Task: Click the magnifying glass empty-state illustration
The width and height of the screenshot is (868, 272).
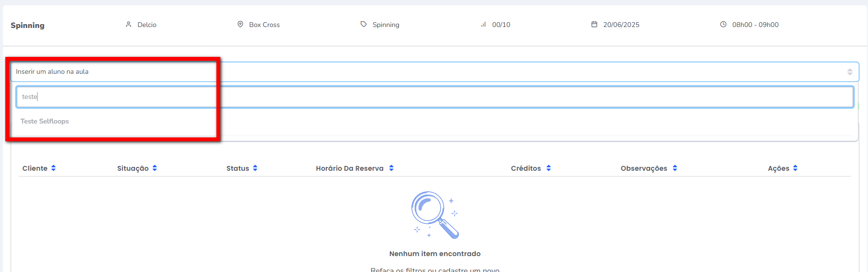Action: (434, 215)
